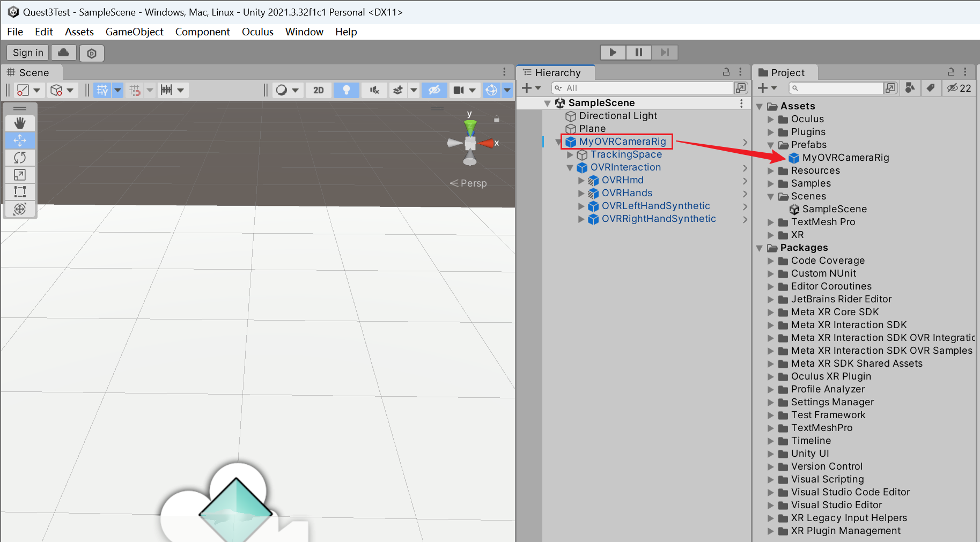Open the Component menu
980x542 pixels.
point(203,32)
